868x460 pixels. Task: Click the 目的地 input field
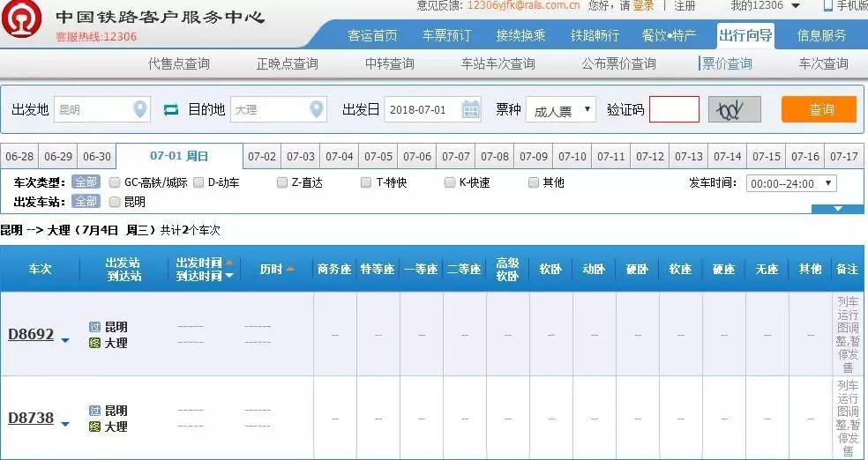279,109
